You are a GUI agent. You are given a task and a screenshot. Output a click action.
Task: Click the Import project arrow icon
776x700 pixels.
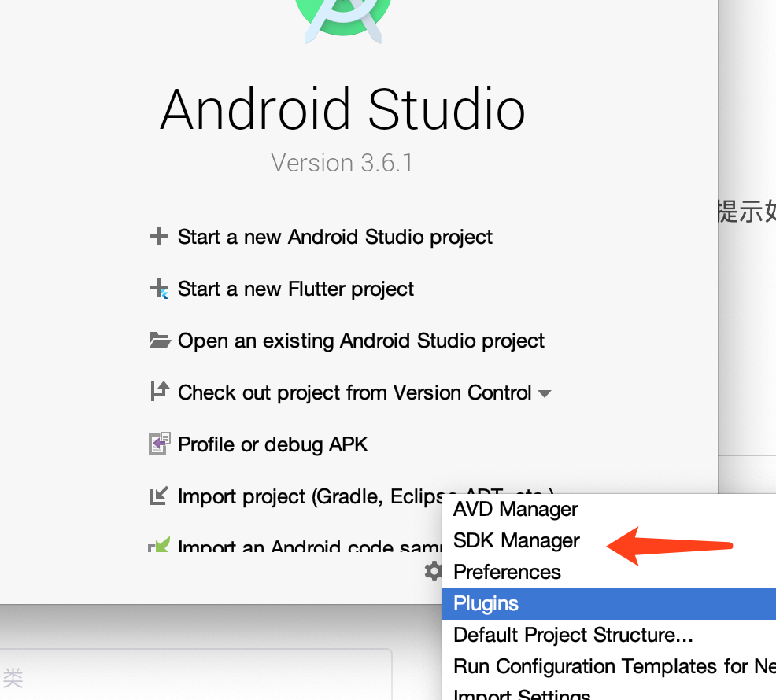[159, 496]
